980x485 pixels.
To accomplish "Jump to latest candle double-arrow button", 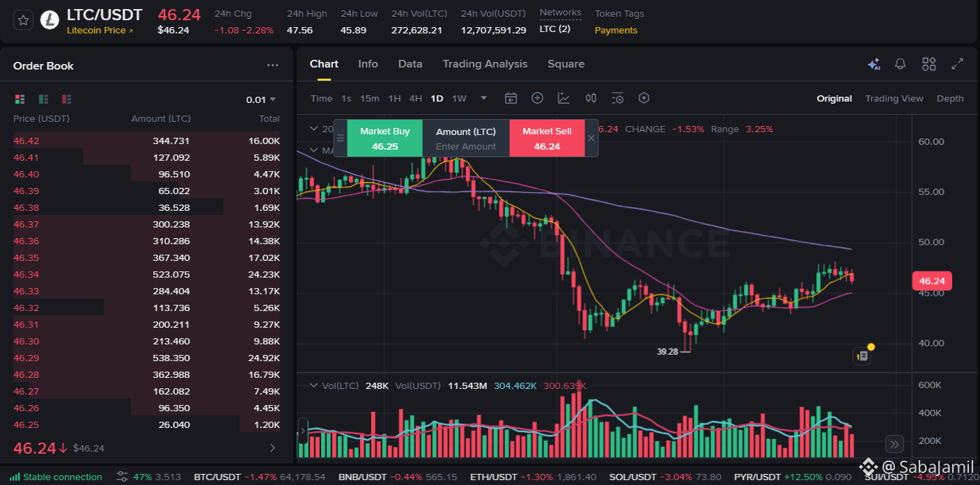I will point(895,443).
